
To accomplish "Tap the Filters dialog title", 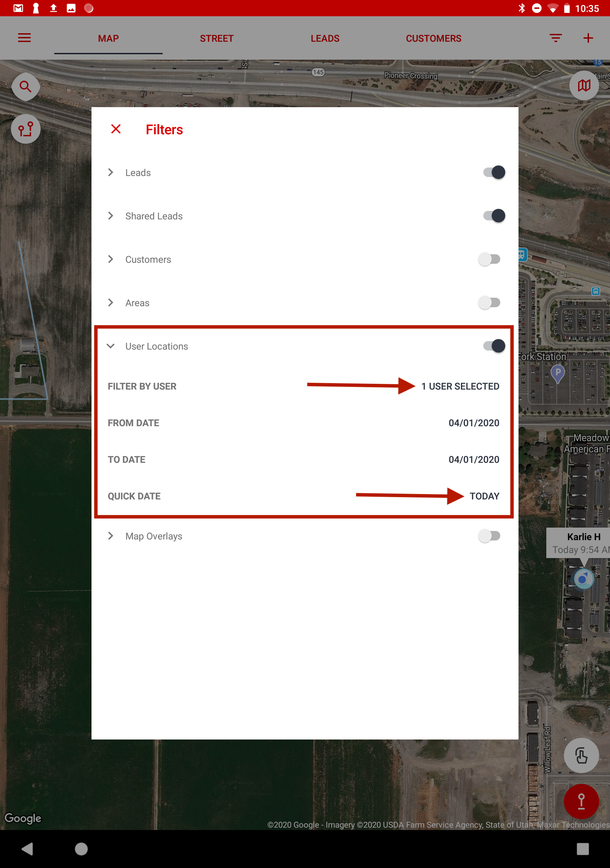I will pos(164,130).
